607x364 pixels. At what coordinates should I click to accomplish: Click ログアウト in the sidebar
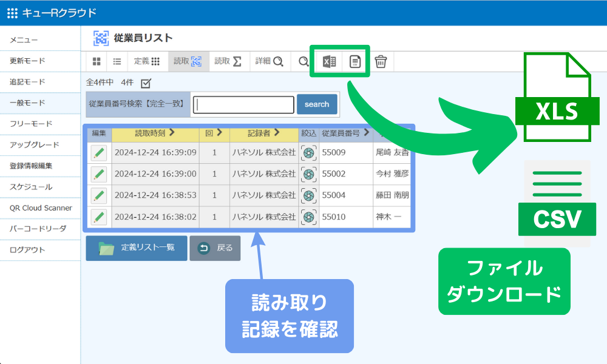click(40, 251)
